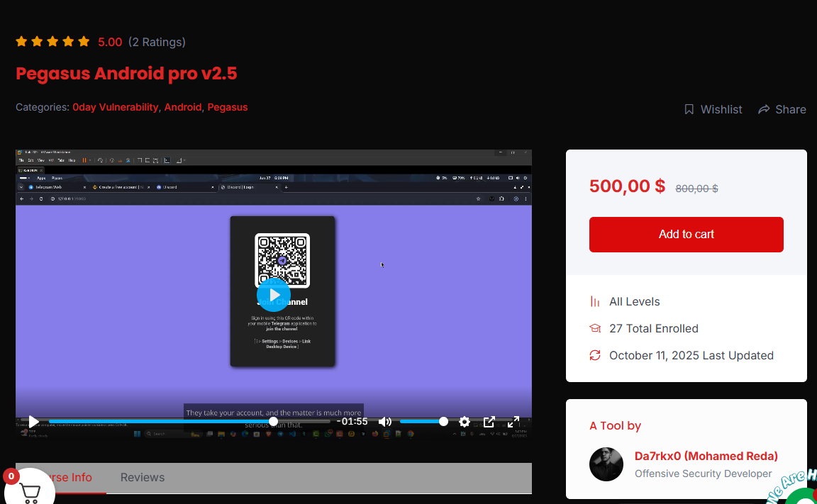Click the Offensive Security Developer text
Image resolution: width=817 pixels, height=504 pixels.
click(703, 474)
